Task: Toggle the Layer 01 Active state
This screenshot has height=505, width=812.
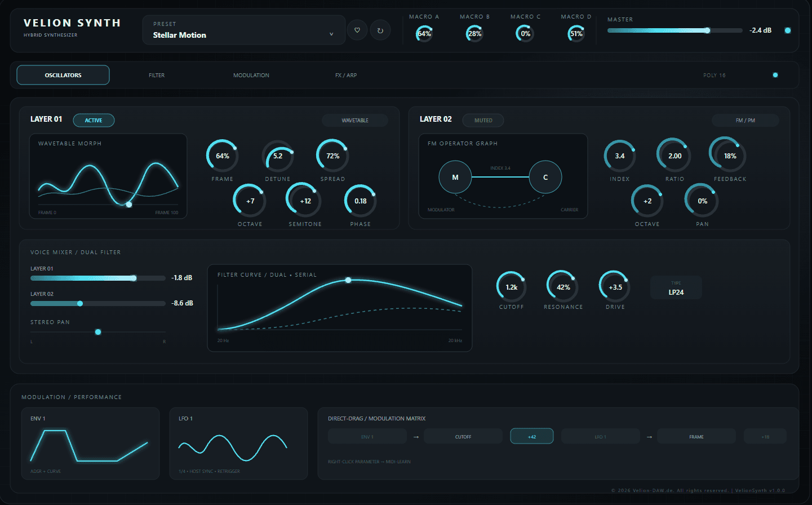Action: coord(94,120)
